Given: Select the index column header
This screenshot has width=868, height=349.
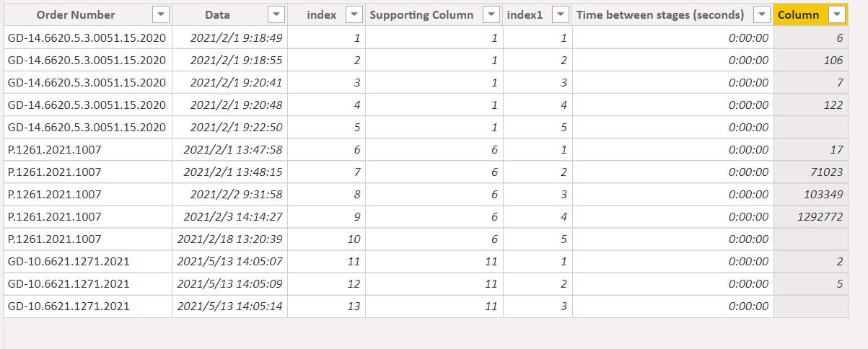Looking at the screenshot, I should (321, 15).
